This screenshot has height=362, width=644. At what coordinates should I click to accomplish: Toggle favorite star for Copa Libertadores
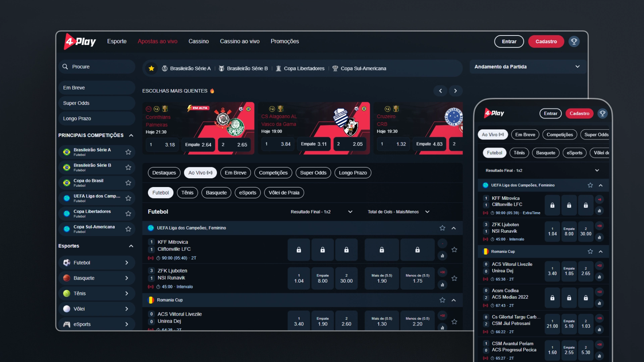(128, 214)
